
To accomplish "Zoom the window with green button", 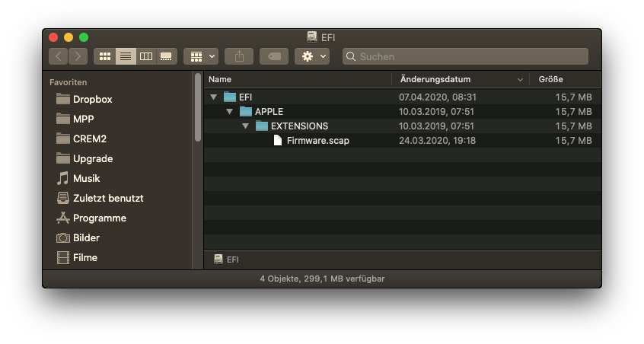I will 84,37.
